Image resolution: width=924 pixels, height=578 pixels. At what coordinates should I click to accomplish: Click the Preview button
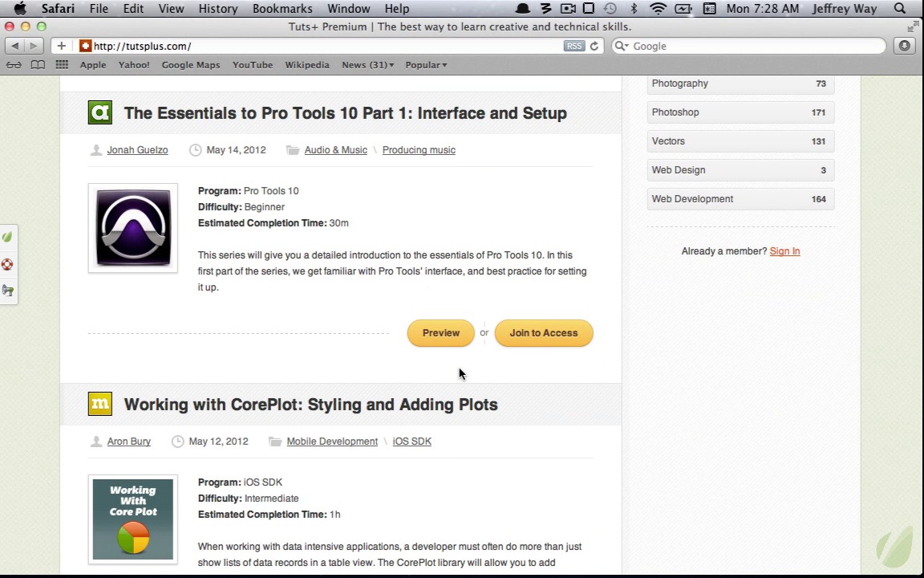click(441, 333)
